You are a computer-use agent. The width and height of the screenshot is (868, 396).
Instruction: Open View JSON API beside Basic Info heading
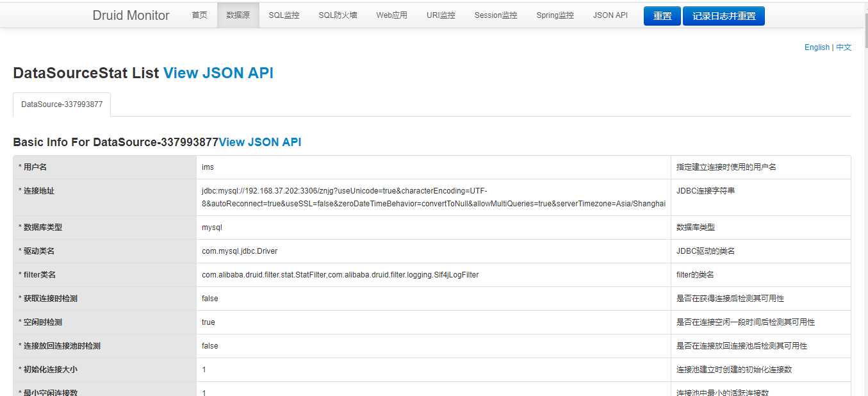coord(259,142)
